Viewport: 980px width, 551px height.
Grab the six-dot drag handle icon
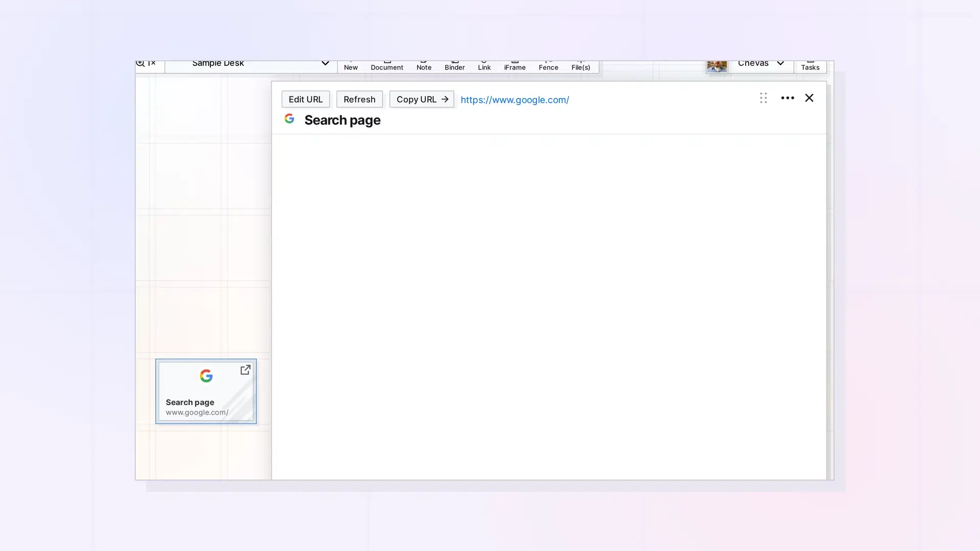(x=763, y=98)
